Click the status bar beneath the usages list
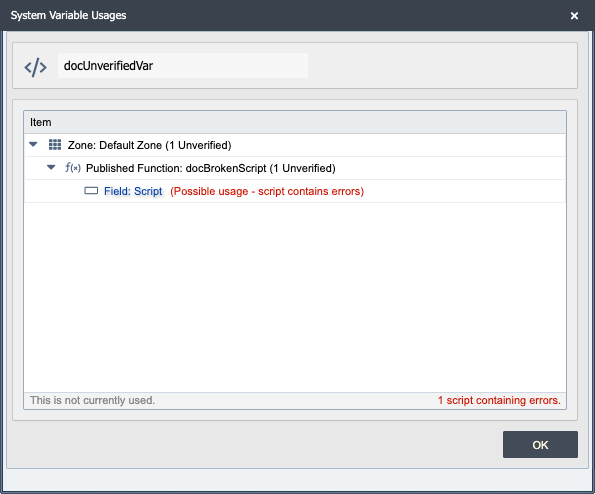Viewport: 595px width, 494px height. [295, 400]
